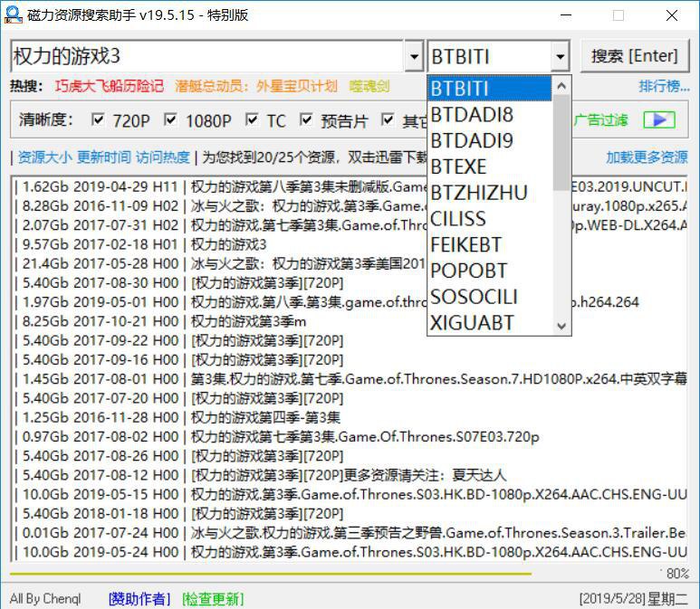Click 加载更多资源 to load more

click(x=647, y=157)
